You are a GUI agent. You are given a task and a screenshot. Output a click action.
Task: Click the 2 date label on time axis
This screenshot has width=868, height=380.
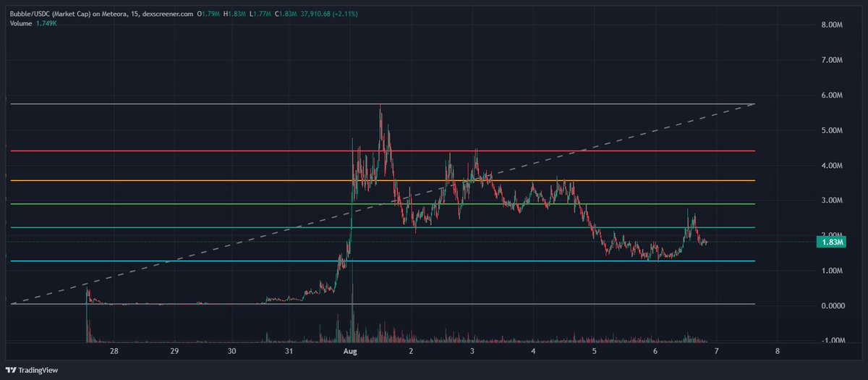tap(411, 351)
